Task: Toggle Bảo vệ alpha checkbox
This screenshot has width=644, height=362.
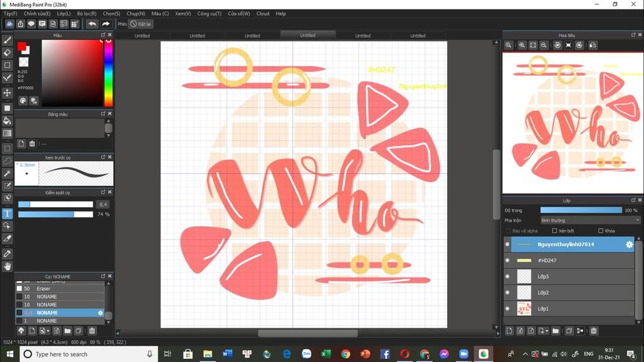Action: pyautogui.click(x=508, y=231)
